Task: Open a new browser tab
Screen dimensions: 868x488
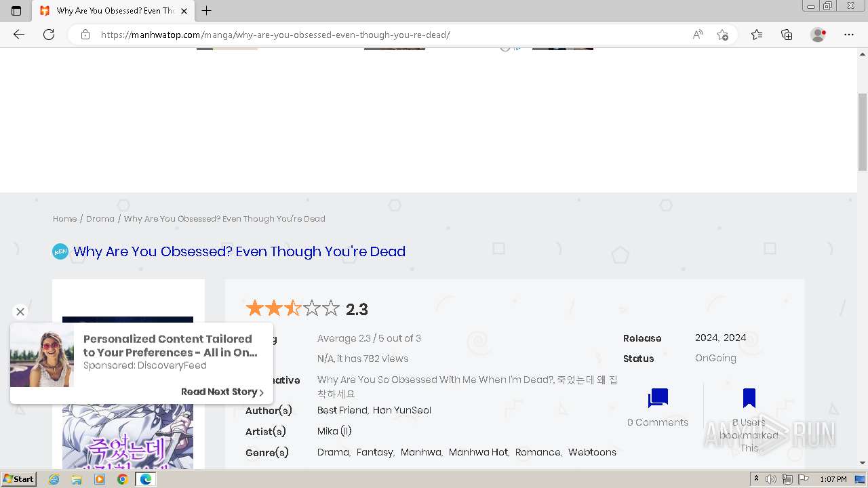Action: [207, 11]
